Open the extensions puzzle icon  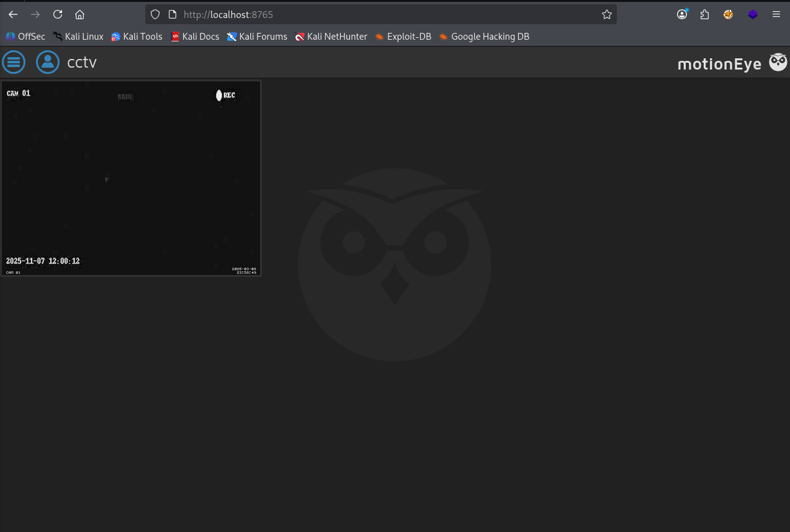pyautogui.click(x=704, y=14)
